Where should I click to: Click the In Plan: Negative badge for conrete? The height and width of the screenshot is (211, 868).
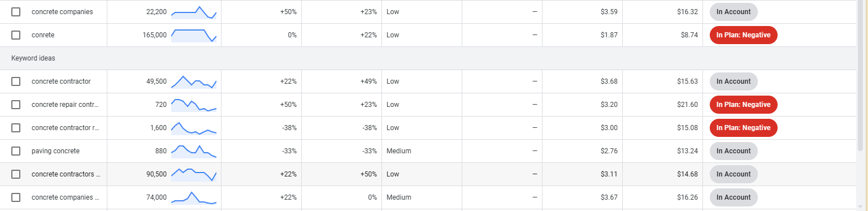click(744, 35)
